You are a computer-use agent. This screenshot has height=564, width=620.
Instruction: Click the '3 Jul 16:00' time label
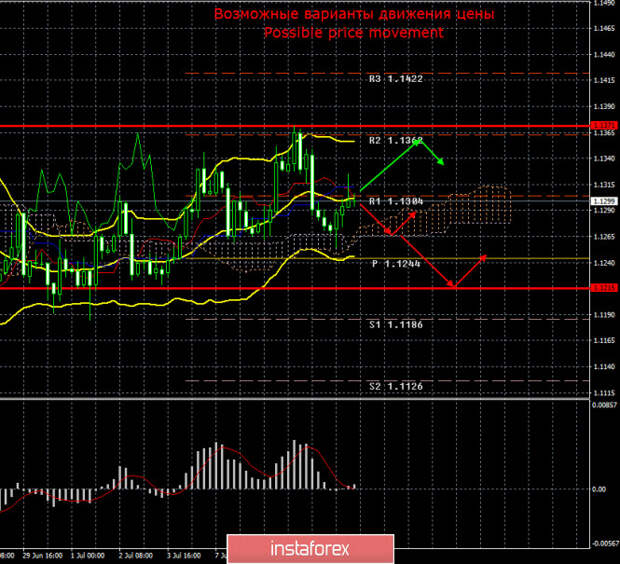[184, 556]
